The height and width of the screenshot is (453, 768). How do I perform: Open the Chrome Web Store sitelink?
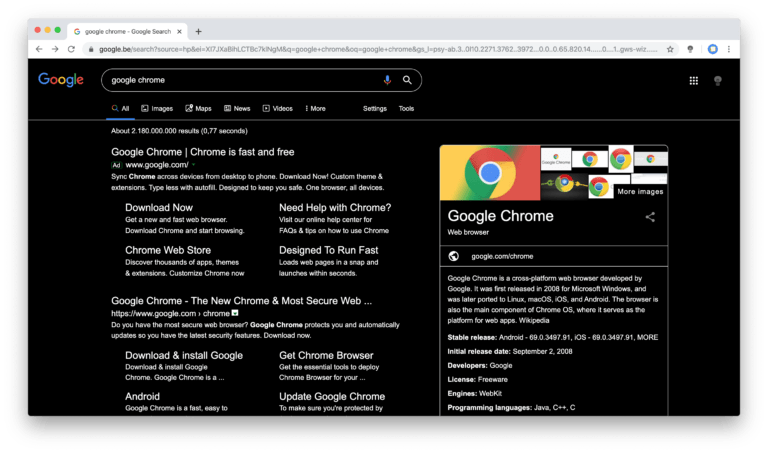click(x=168, y=250)
